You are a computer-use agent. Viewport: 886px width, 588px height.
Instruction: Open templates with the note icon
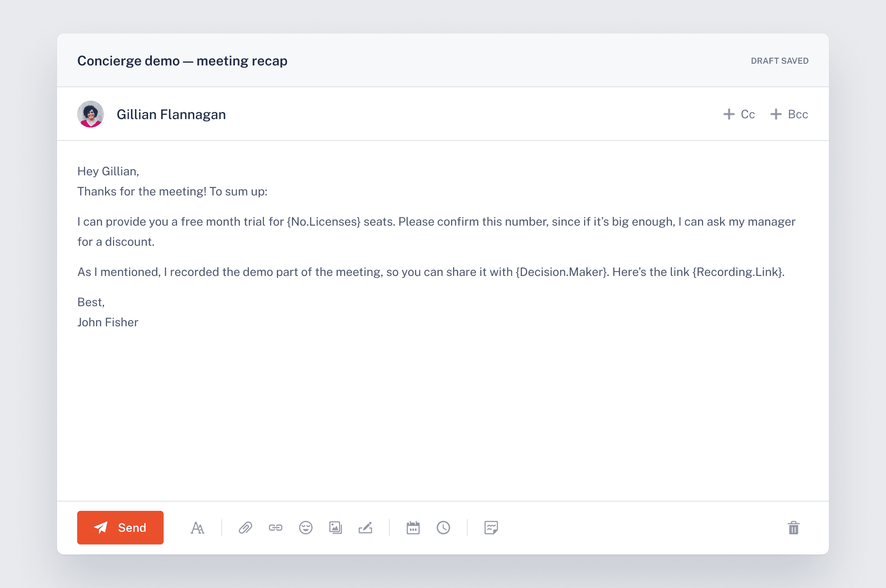pyautogui.click(x=491, y=528)
